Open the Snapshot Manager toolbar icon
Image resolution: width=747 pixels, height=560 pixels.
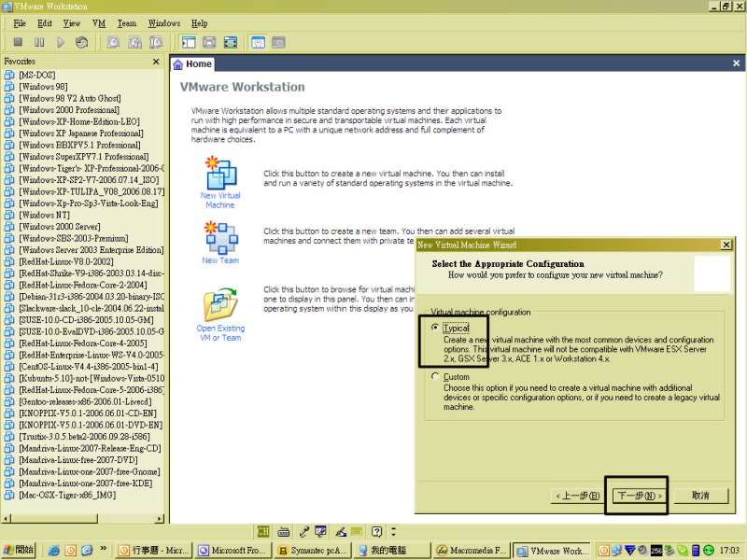pyautogui.click(x=156, y=42)
